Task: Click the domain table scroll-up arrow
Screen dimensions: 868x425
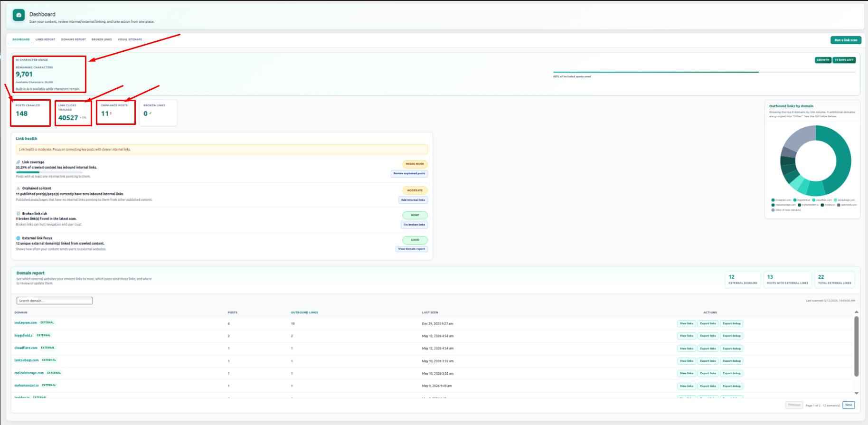Action: click(x=856, y=312)
